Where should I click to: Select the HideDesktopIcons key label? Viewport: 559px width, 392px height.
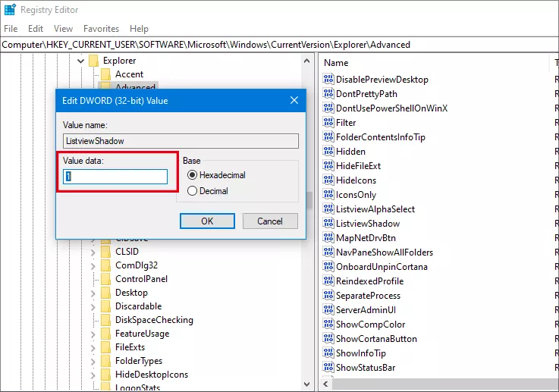point(152,375)
